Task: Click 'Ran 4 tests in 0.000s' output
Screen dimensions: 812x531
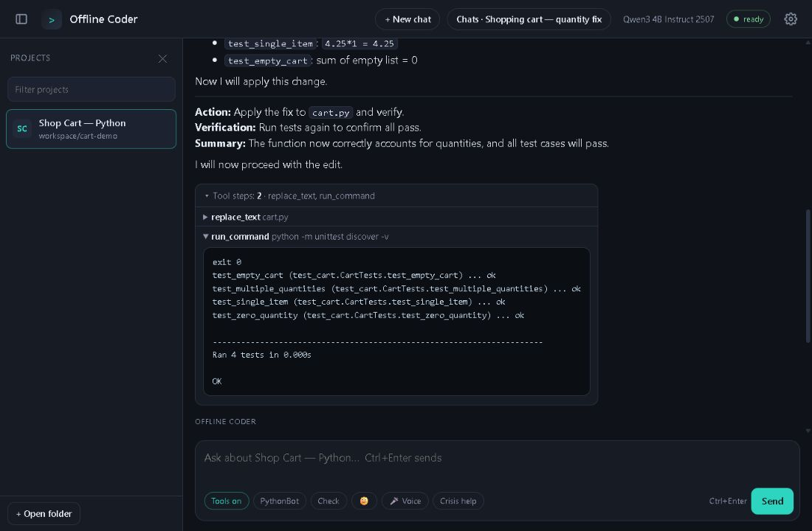Action: pyautogui.click(x=261, y=355)
